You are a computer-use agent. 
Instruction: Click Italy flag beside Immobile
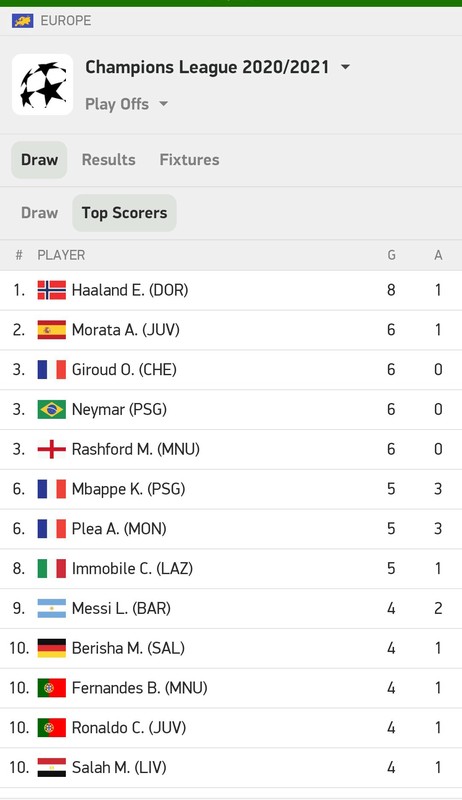point(52,568)
